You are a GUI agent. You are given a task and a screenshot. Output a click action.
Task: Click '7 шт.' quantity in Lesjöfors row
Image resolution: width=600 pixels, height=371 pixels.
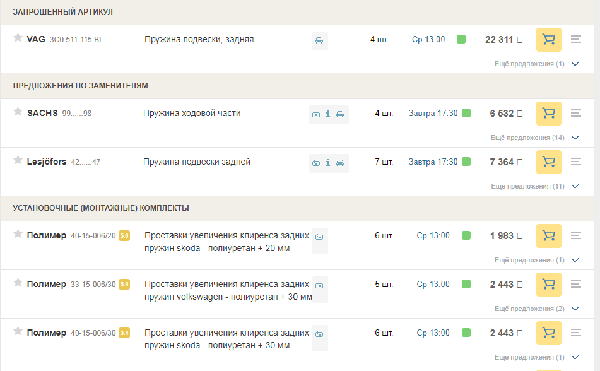click(383, 162)
